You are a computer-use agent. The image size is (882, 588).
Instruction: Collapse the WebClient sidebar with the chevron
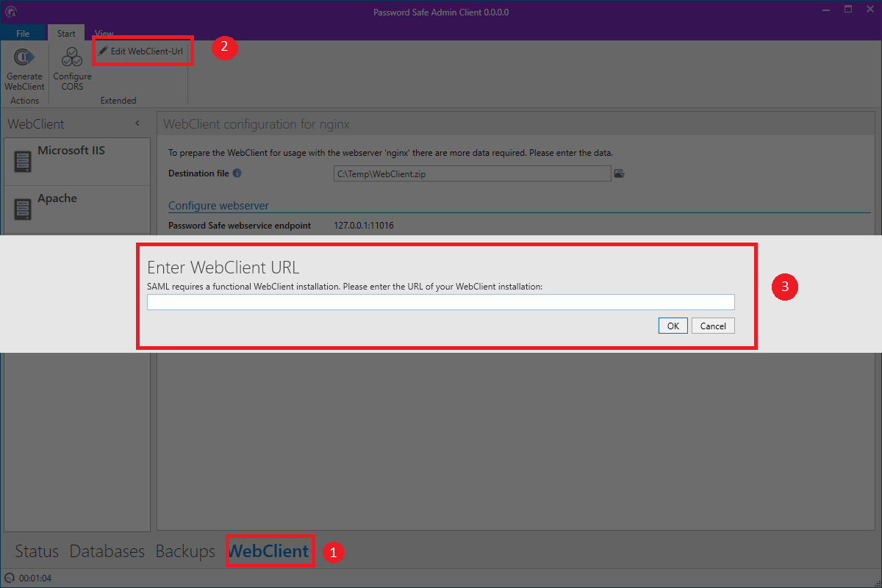pos(137,123)
